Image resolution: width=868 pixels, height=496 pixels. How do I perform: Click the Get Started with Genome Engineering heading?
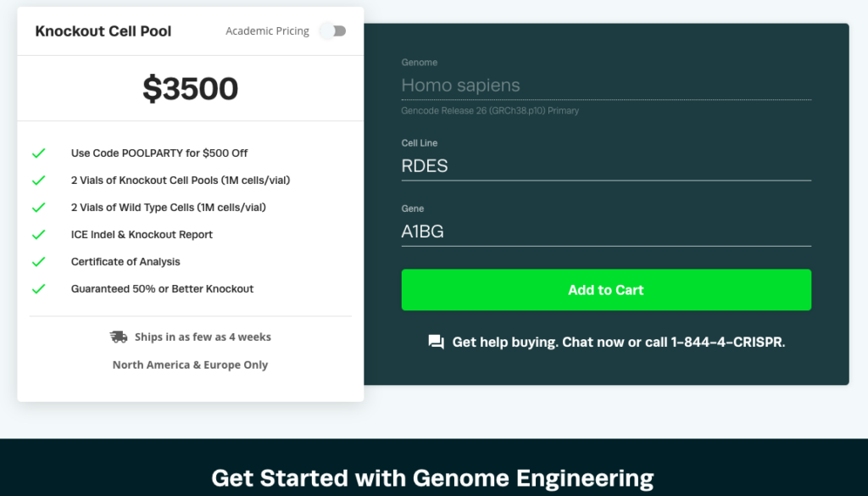[x=432, y=477]
